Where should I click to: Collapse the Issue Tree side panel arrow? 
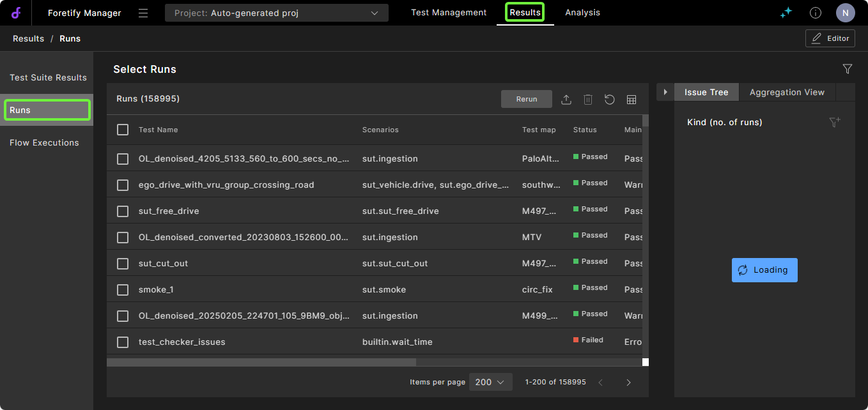pyautogui.click(x=665, y=93)
